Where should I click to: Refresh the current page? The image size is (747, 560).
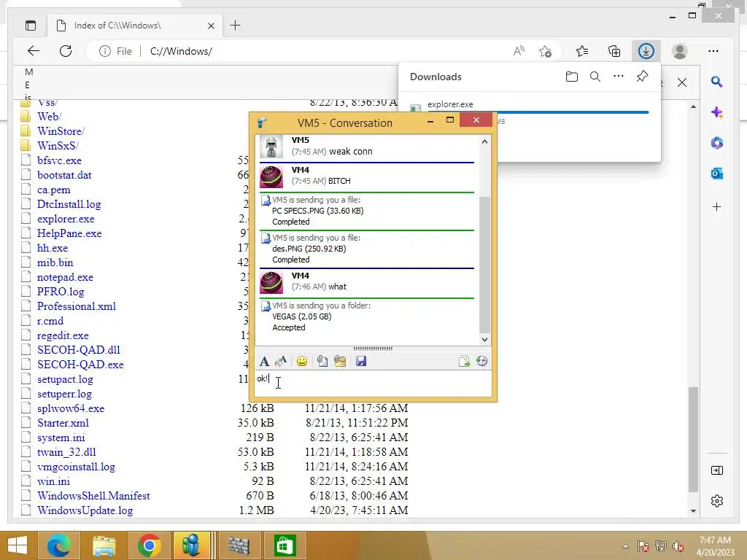(x=66, y=51)
